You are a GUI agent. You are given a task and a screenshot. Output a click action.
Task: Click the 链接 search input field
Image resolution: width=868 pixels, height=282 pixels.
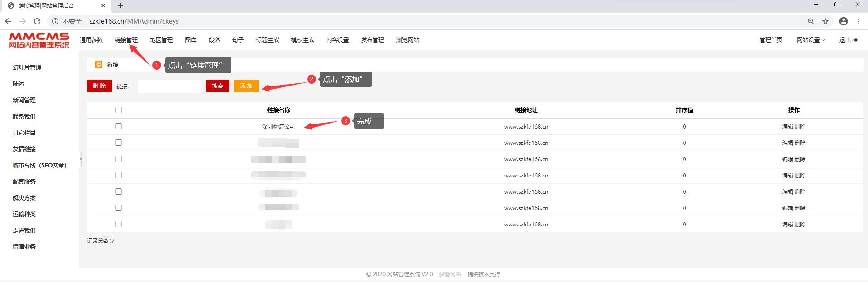point(169,86)
